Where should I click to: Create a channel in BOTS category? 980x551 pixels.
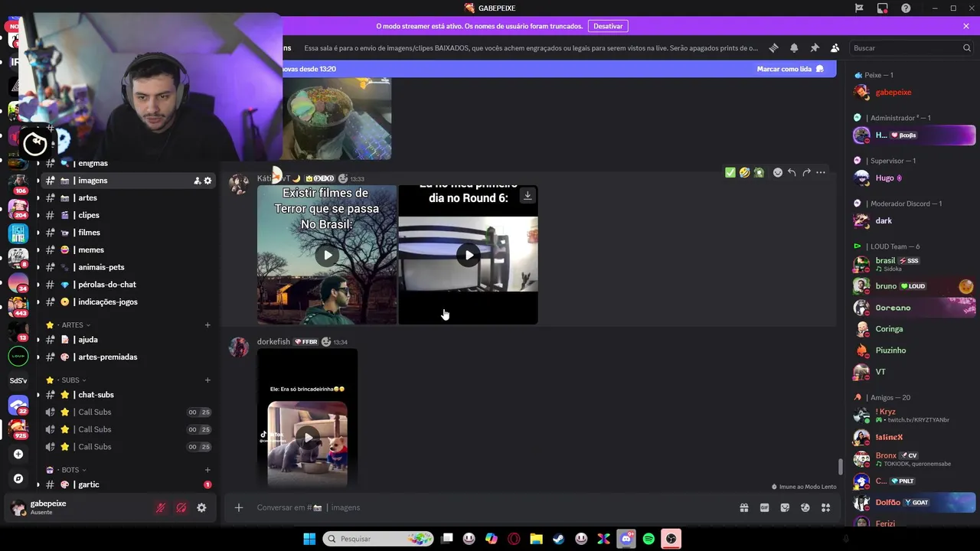(207, 470)
